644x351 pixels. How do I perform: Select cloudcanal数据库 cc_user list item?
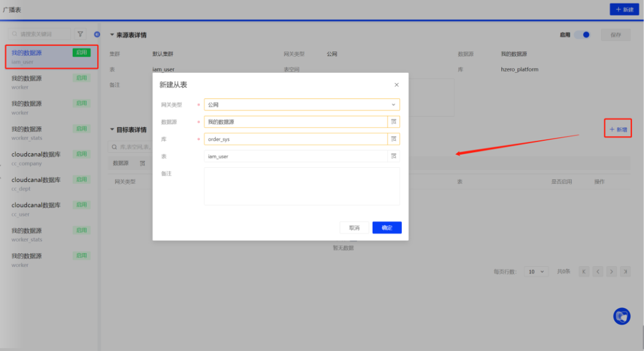[x=51, y=209]
